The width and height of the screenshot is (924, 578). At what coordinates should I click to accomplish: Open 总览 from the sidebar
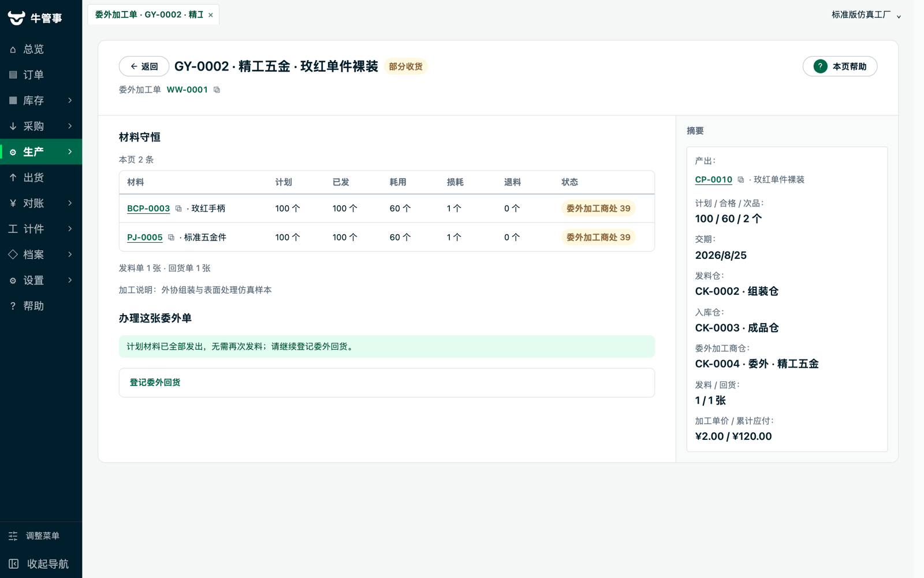click(41, 49)
